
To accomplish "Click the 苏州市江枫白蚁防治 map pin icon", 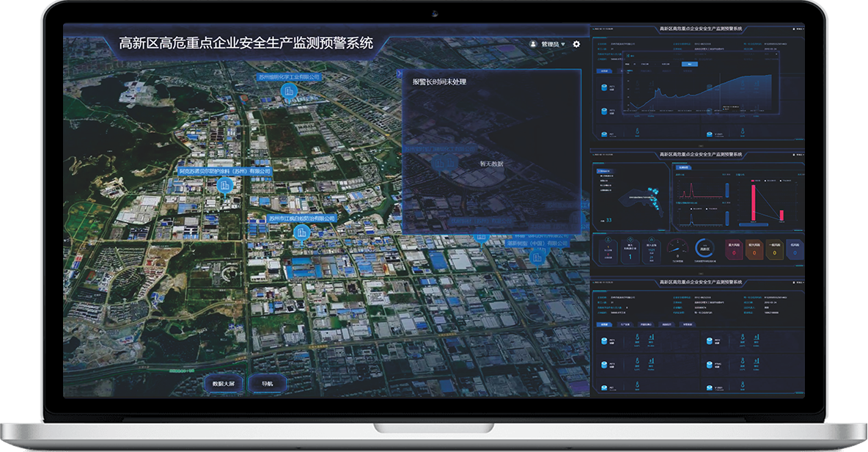I will 301,233.
